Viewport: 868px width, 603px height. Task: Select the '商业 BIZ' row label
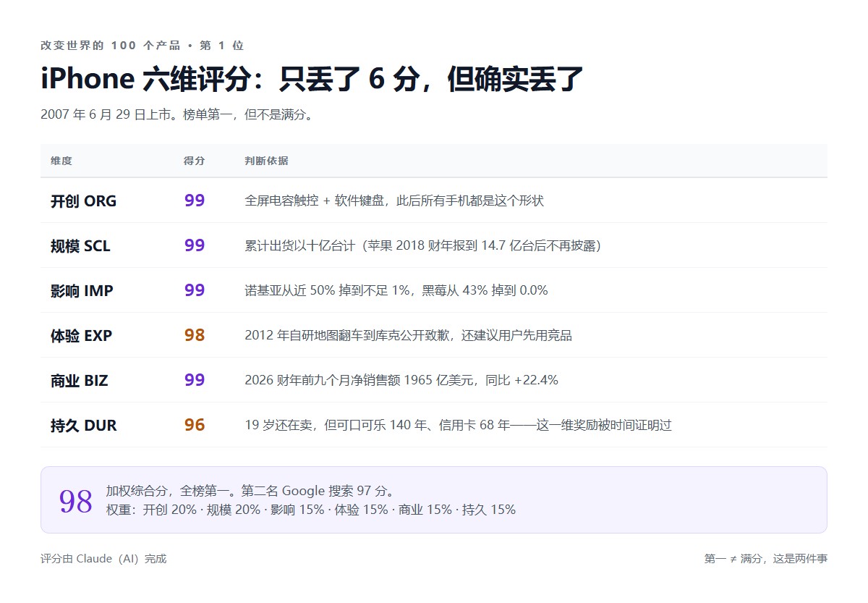pos(79,381)
